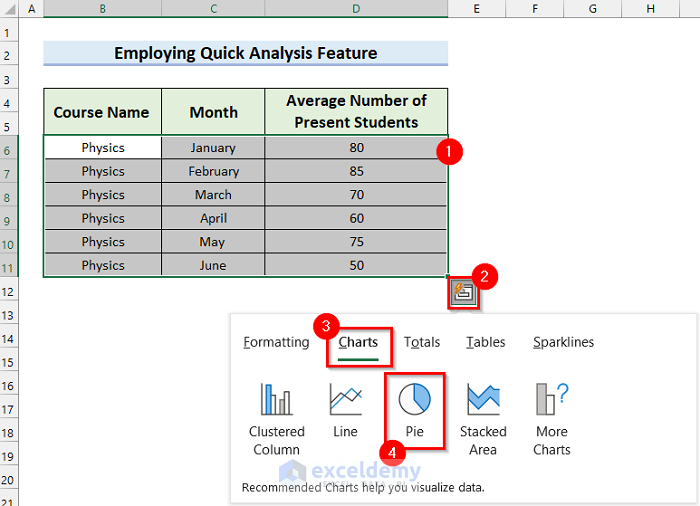The image size is (700, 506).
Task: Select column A header
Action: click(31, 8)
